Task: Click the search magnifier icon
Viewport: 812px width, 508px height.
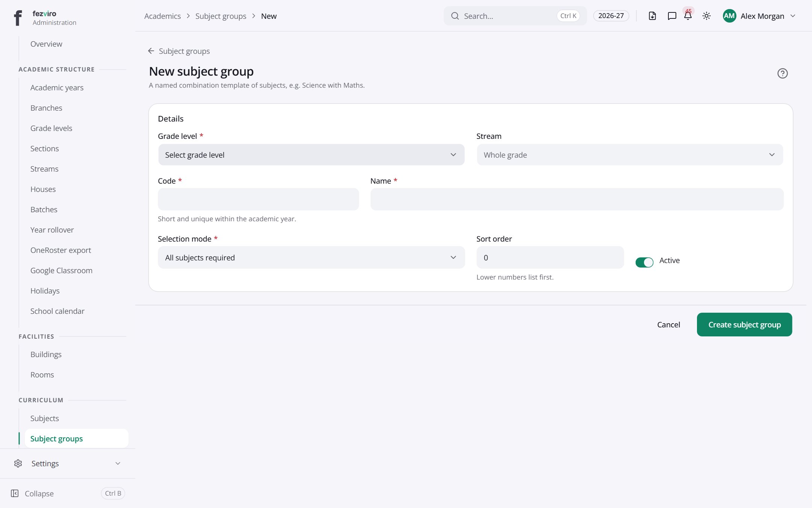Action: tap(455, 16)
